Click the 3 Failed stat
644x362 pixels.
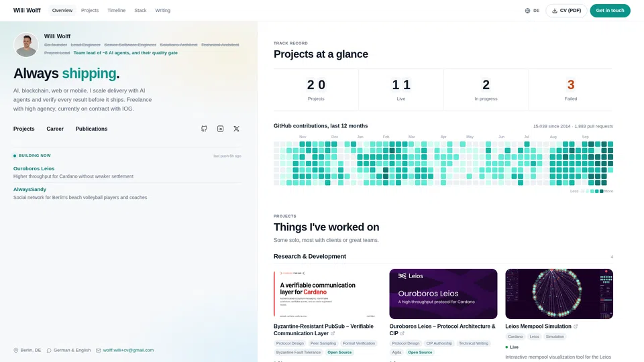(x=570, y=90)
